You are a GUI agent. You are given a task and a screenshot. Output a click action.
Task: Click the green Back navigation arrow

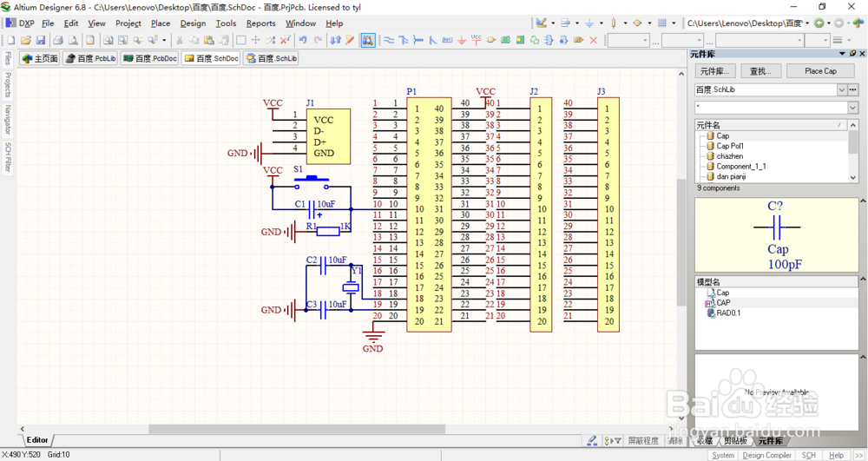[x=819, y=23]
